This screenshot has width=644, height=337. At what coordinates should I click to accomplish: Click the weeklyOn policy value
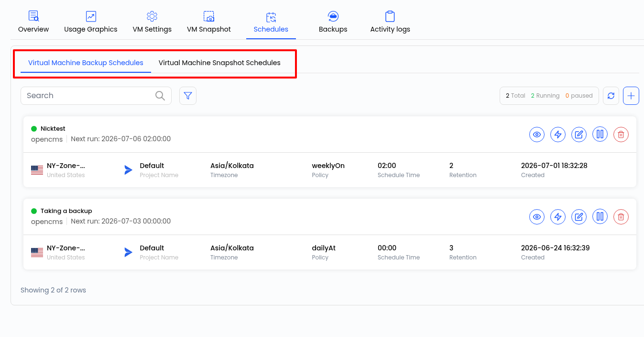click(328, 166)
